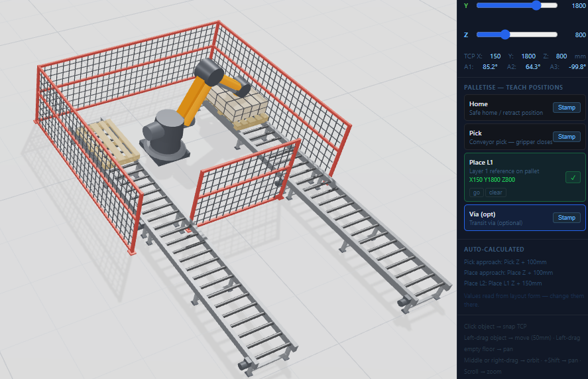
Task: Click the TCP X value 150
Action: 495,56
